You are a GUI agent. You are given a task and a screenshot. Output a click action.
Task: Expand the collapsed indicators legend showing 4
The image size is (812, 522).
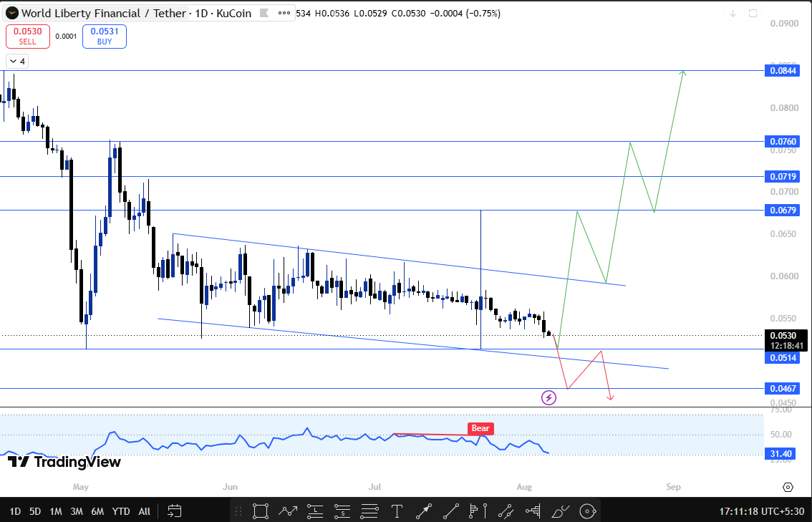pos(17,62)
